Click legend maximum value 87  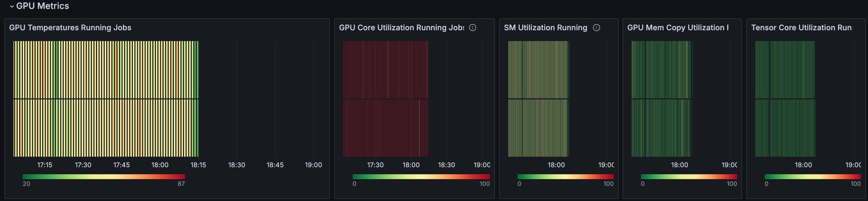point(181,184)
